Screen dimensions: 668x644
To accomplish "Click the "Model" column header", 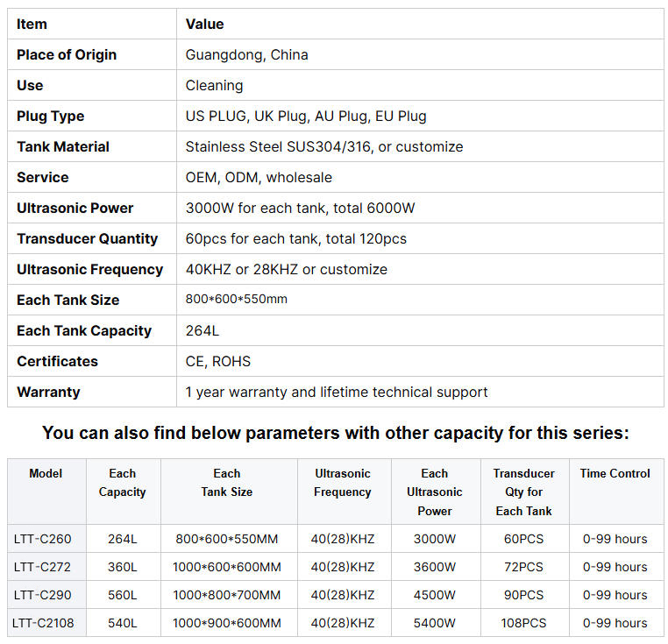I will (x=46, y=473).
